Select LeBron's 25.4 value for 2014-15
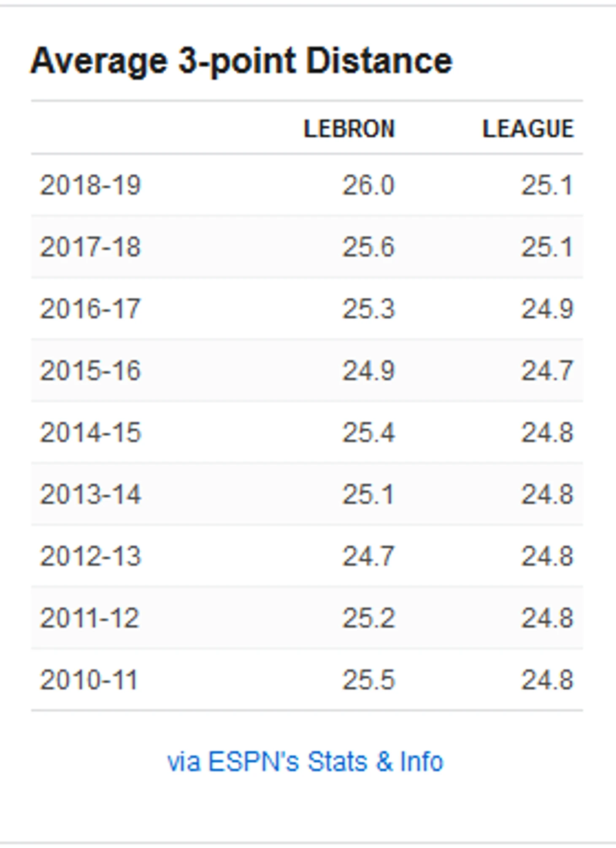 pos(368,433)
